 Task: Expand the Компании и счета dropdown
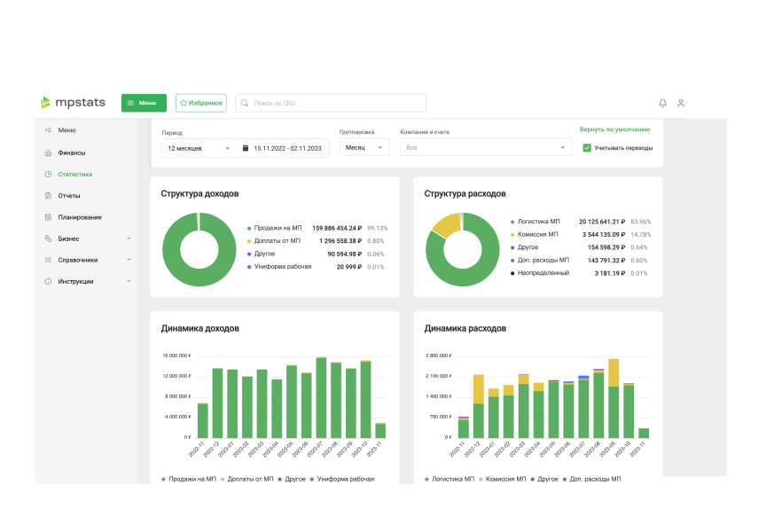tap(486, 148)
